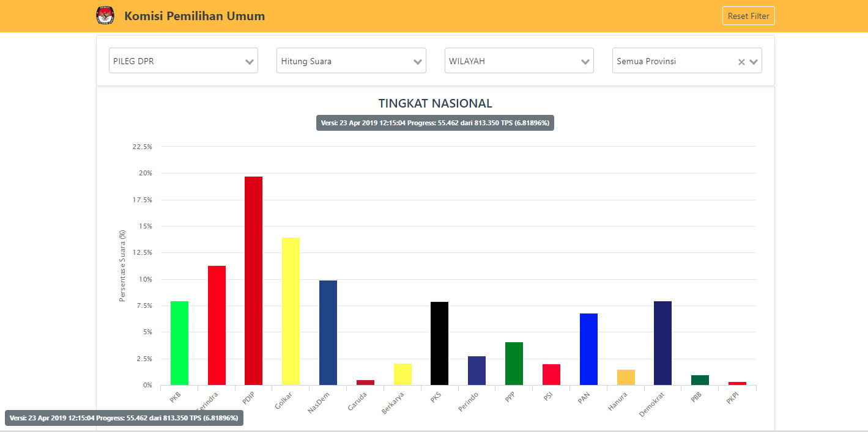Open the PILEG DPR dropdown
This screenshot has width=868, height=432.
[x=183, y=61]
